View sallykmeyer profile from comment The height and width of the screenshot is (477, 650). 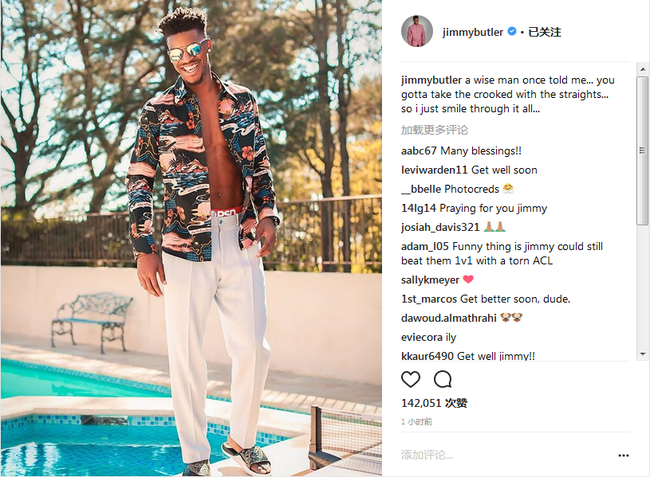[x=430, y=280]
